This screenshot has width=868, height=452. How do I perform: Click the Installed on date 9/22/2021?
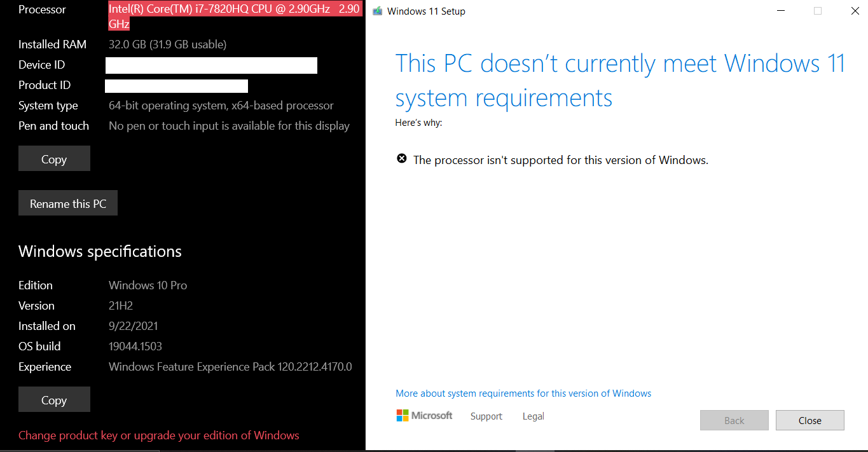click(x=134, y=326)
